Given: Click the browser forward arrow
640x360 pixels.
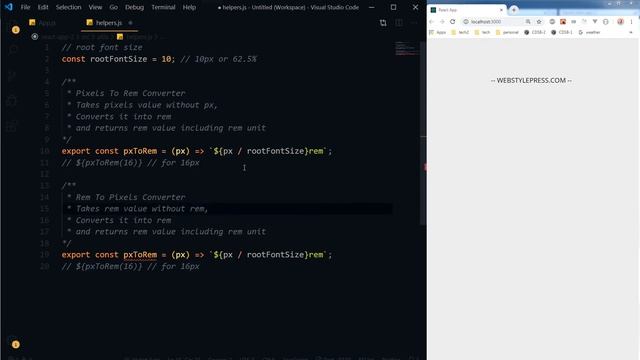Looking at the screenshot, I should (442, 22).
